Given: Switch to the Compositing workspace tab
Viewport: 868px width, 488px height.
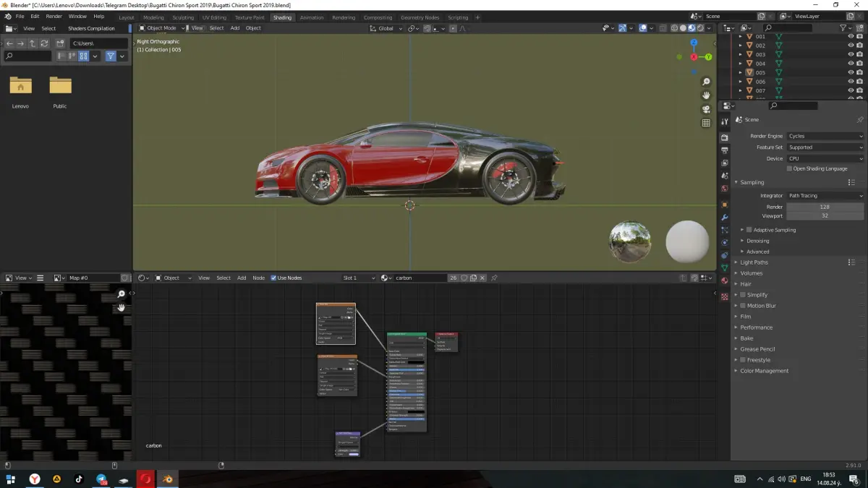Looking at the screenshot, I should [x=378, y=17].
